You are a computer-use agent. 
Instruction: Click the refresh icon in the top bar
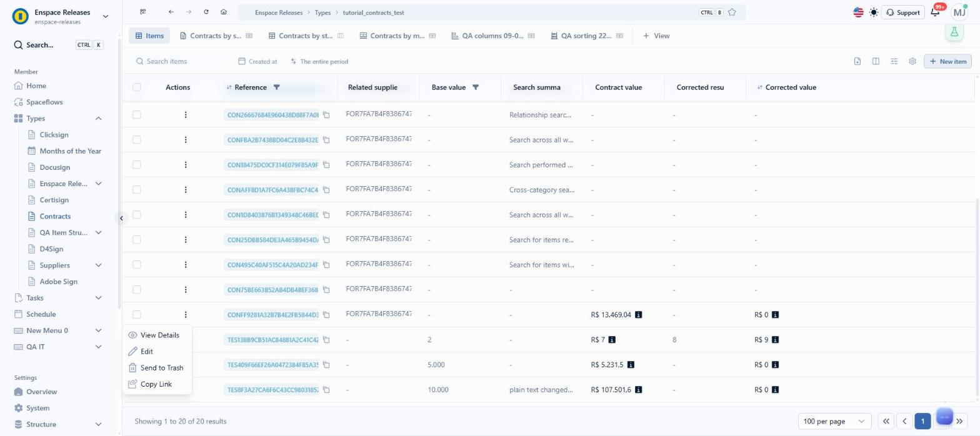(206, 12)
